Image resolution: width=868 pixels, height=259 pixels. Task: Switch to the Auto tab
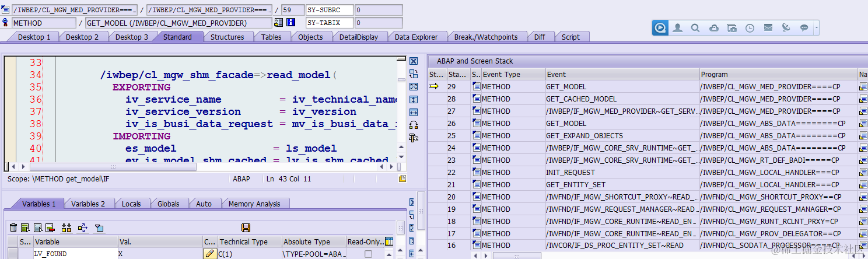(204, 204)
